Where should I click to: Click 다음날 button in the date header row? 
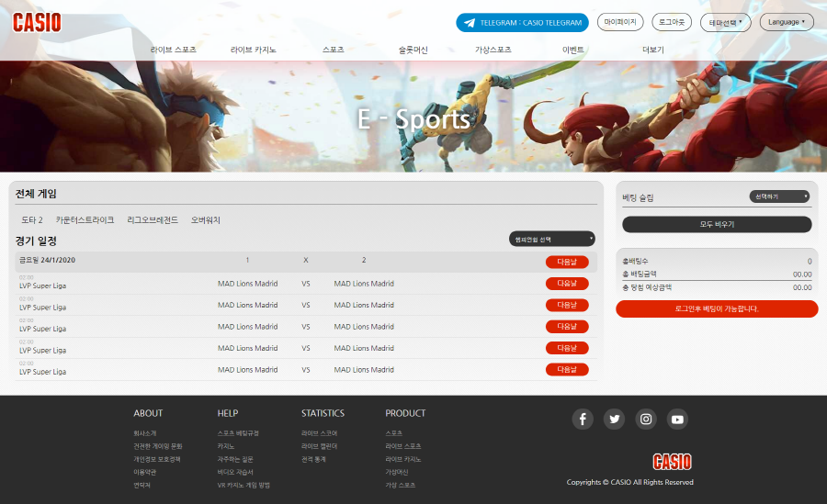click(567, 262)
